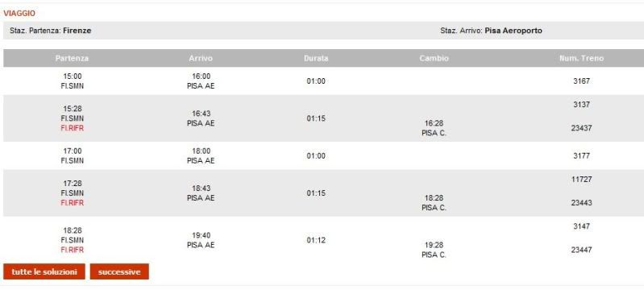This screenshot has height=294, width=644.
Task: Click the Durata column header
Action: point(316,58)
